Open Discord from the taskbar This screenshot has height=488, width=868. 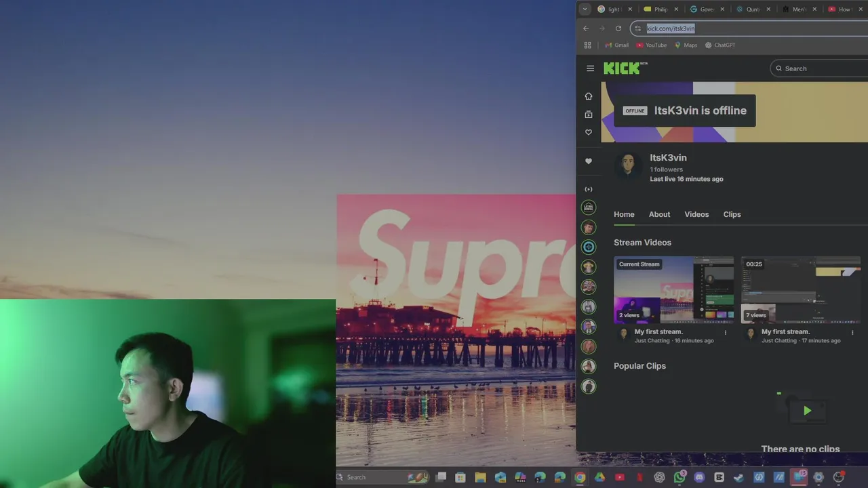pyautogui.click(x=699, y=477)
